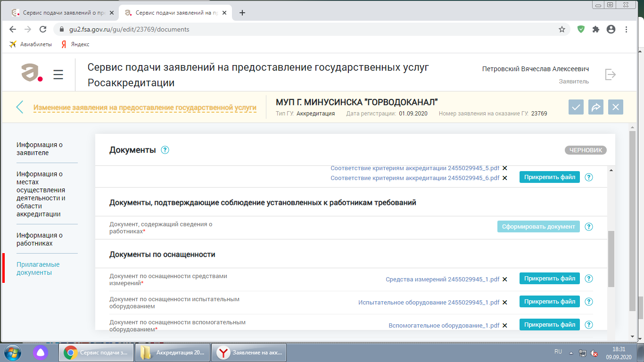
Task: Open Соответствие критериям аккредитации 2455029945_6.pdf
Action: (x=415, y=178)
